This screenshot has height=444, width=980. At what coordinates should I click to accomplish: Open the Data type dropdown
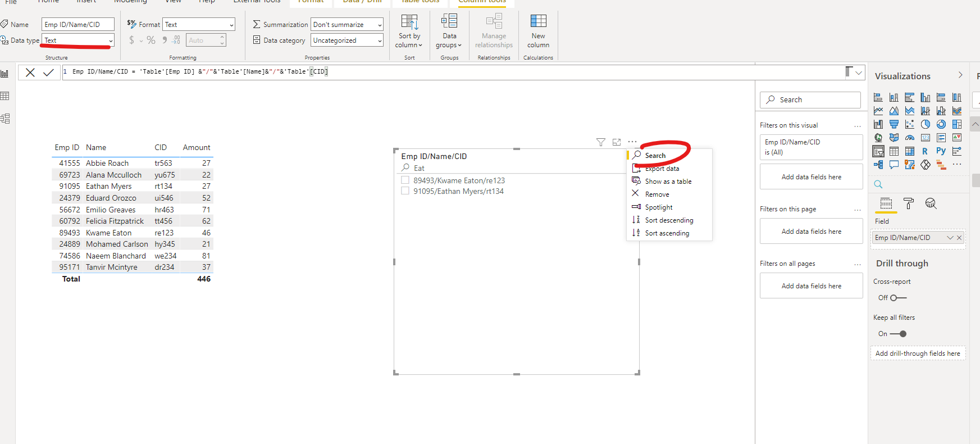coord(78,40)
